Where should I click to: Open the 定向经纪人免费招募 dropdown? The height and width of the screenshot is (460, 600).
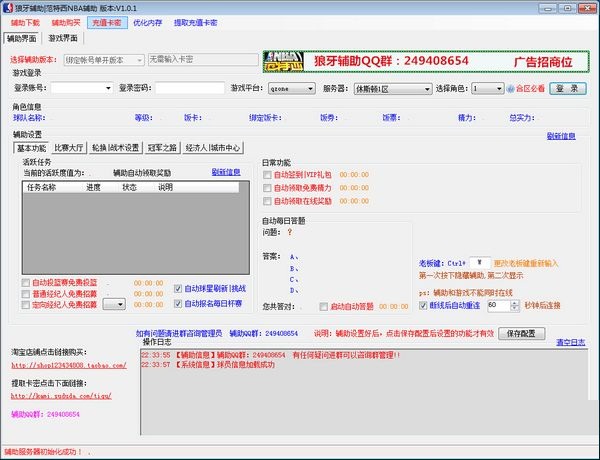pos(114,305)
